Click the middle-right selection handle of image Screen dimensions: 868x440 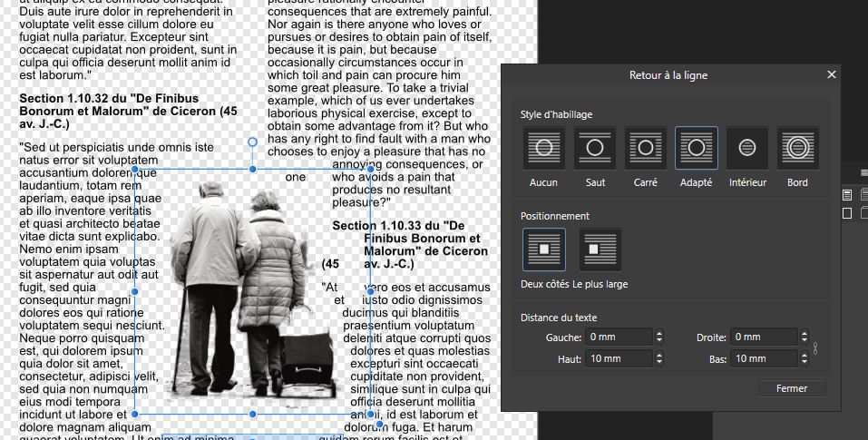pos(370,291)
